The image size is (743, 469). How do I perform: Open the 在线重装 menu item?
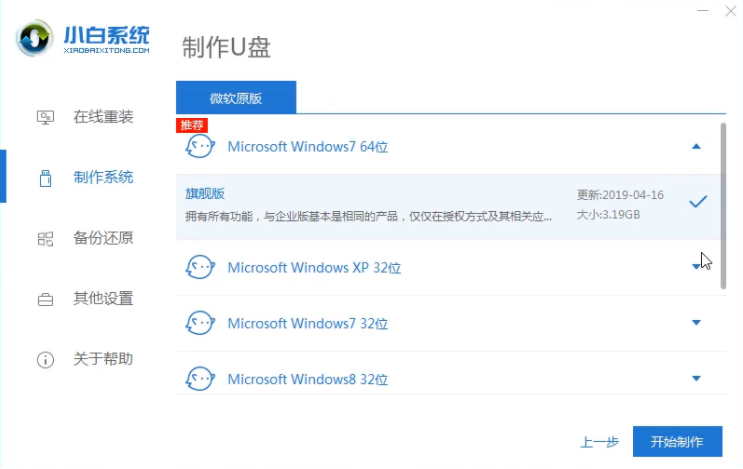tap(102, 117)
